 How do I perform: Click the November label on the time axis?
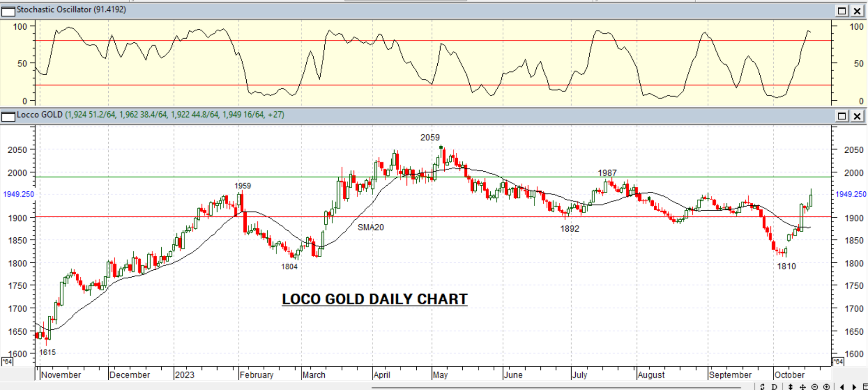click(61, 375)
